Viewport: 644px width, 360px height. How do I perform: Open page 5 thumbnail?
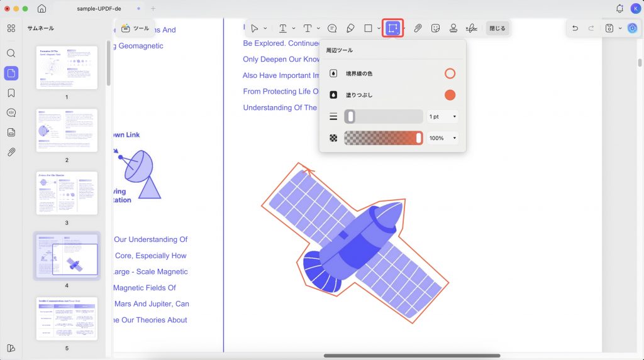[x=67, y=319]
